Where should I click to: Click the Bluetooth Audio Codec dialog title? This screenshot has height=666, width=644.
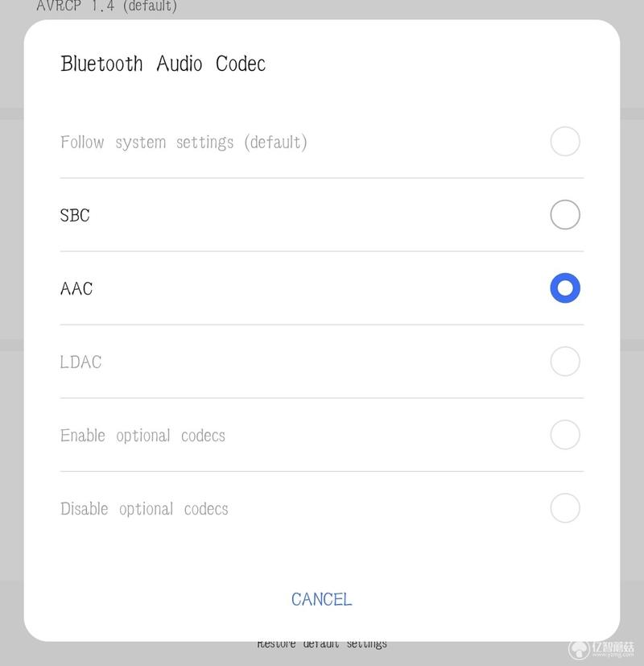[163, 64]
